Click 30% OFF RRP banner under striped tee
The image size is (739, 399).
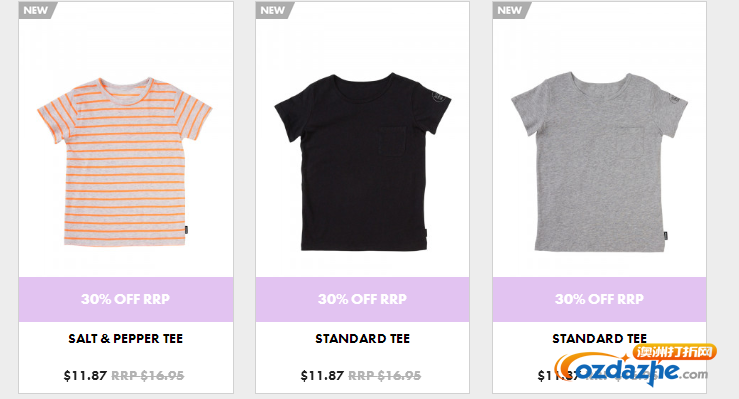[x=126, y=299]
